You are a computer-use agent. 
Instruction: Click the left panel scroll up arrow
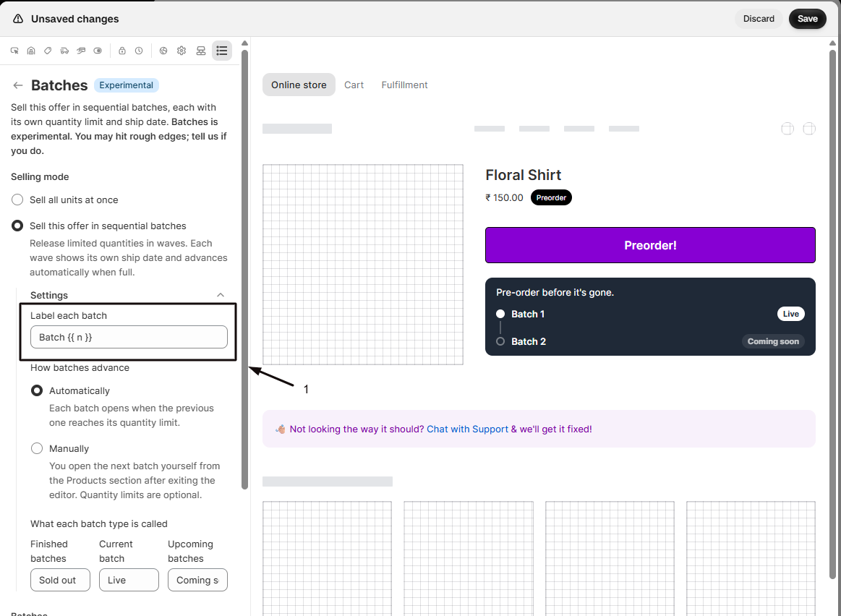[244, 43]
